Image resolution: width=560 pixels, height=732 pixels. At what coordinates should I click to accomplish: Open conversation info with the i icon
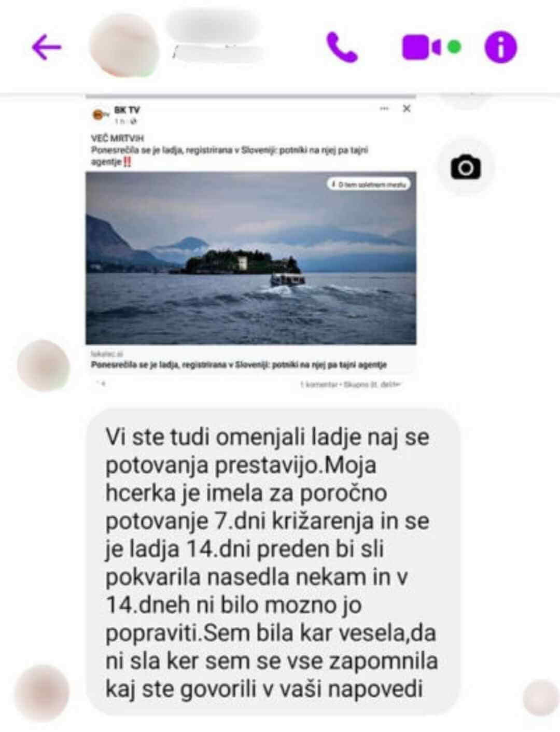click(500, 47)
